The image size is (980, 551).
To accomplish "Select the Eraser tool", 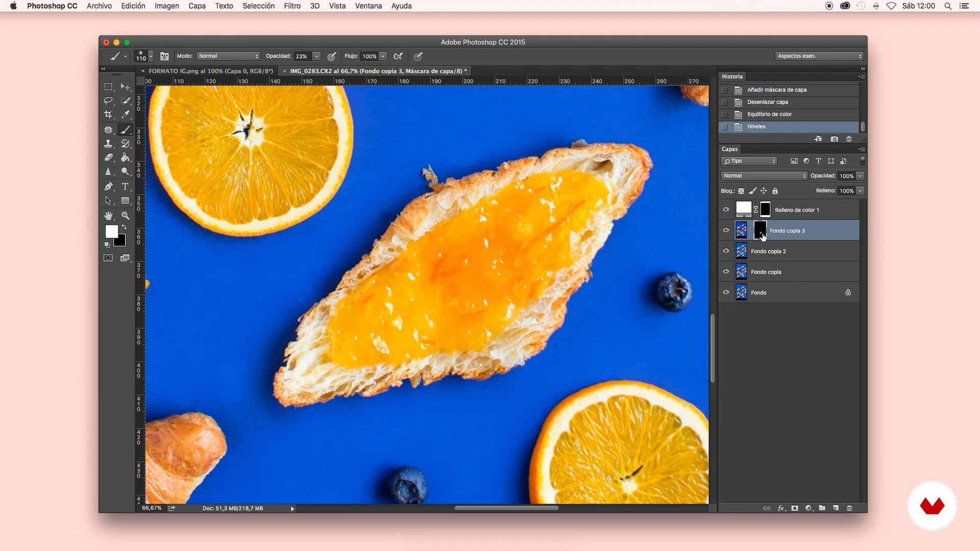I will [x=108, y=158].
